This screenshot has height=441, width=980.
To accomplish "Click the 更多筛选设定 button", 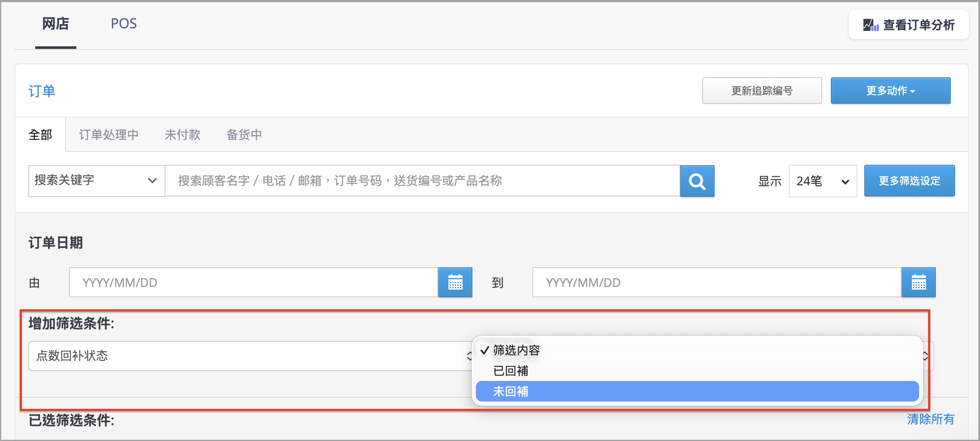I will [x=909, y=181].
